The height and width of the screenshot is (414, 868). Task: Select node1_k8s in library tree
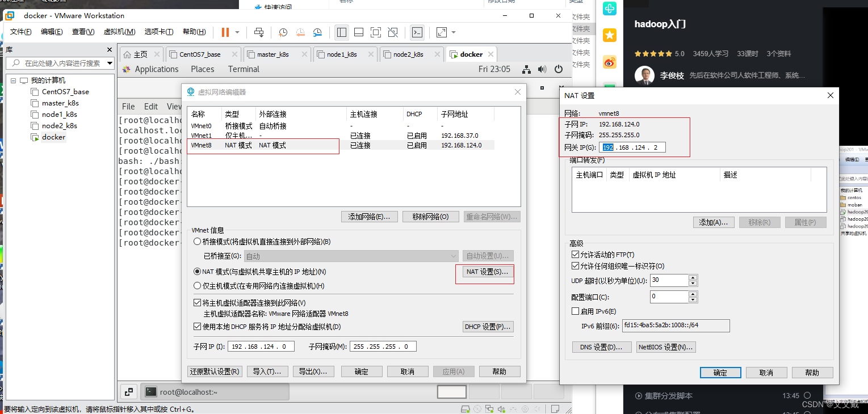(59, 114)
